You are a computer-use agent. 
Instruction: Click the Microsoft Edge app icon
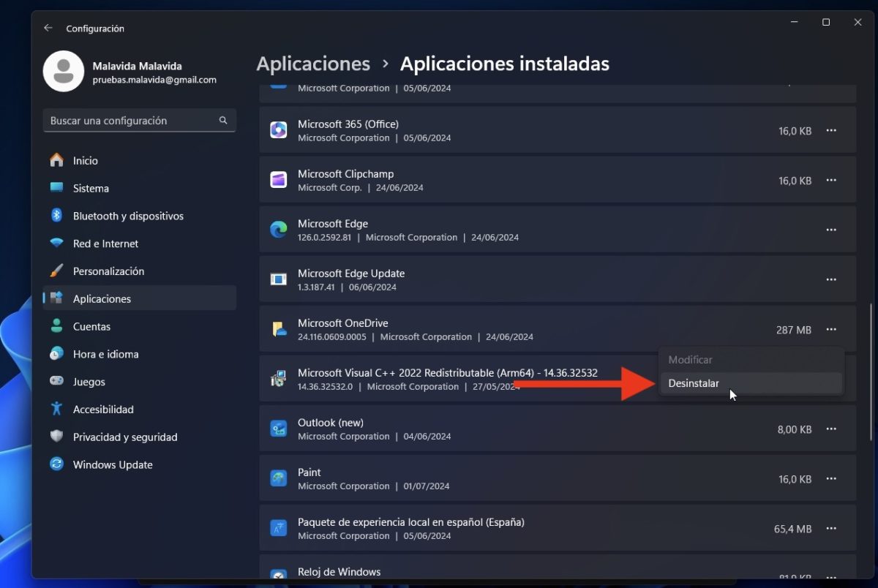coord(278,229)
